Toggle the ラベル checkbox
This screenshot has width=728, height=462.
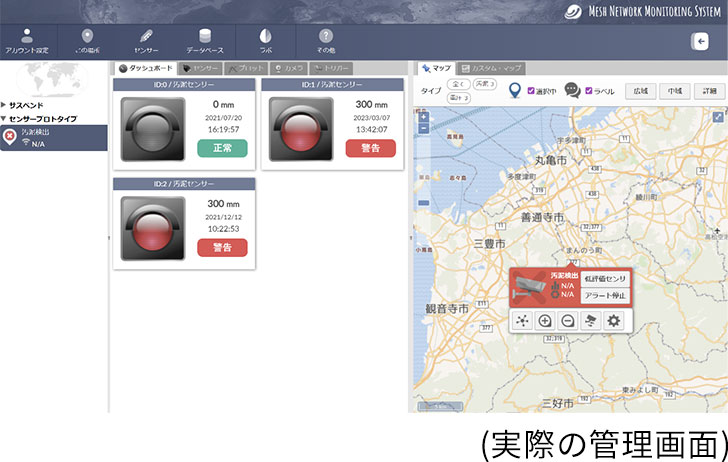[x=589, y=90]
